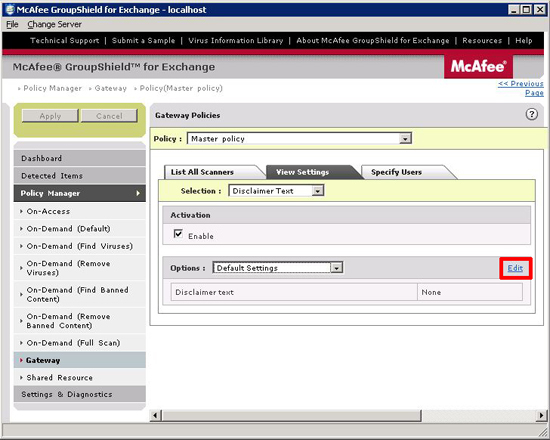Click the Apply button
Viewport: 550px width, 440px height.
(x=50, y=116)
